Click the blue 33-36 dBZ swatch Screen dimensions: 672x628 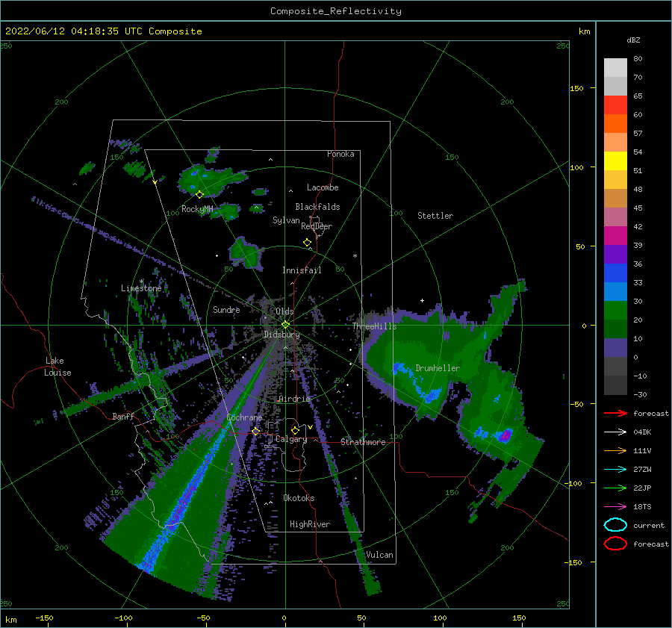[x=615, y=273]
